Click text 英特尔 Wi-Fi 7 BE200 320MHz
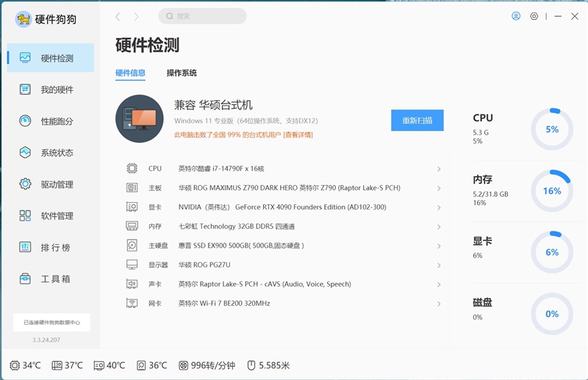588x380 pixels. (x=224, y=303)
